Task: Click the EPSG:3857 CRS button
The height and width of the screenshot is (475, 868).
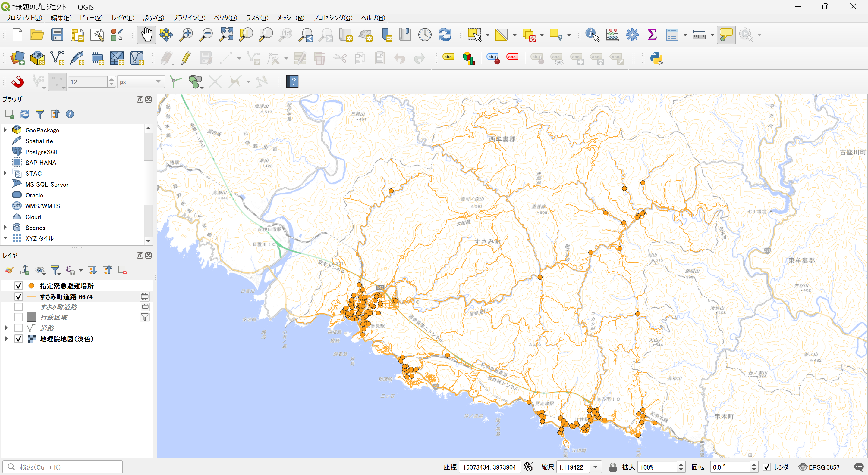Action: point(819,467)
